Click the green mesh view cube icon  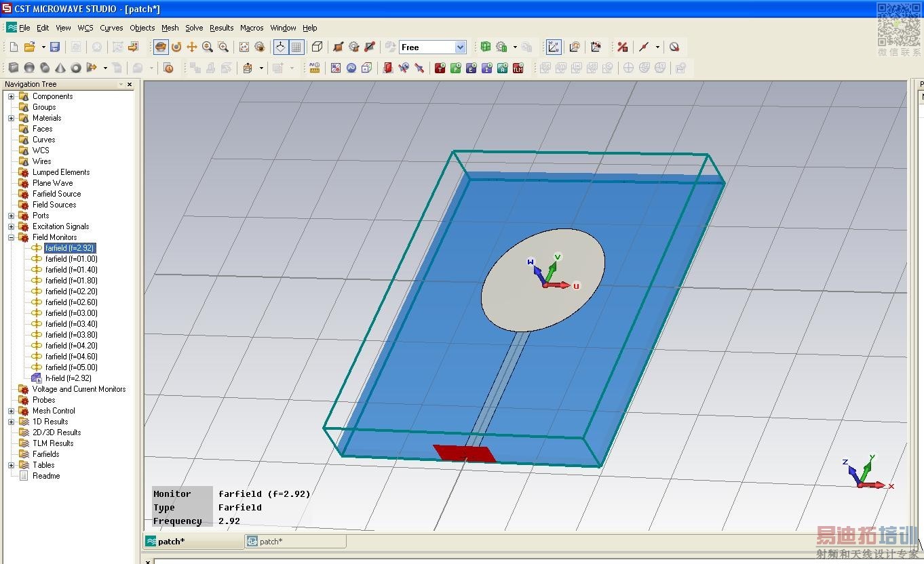pyautogui.click(x=486, y=47)
